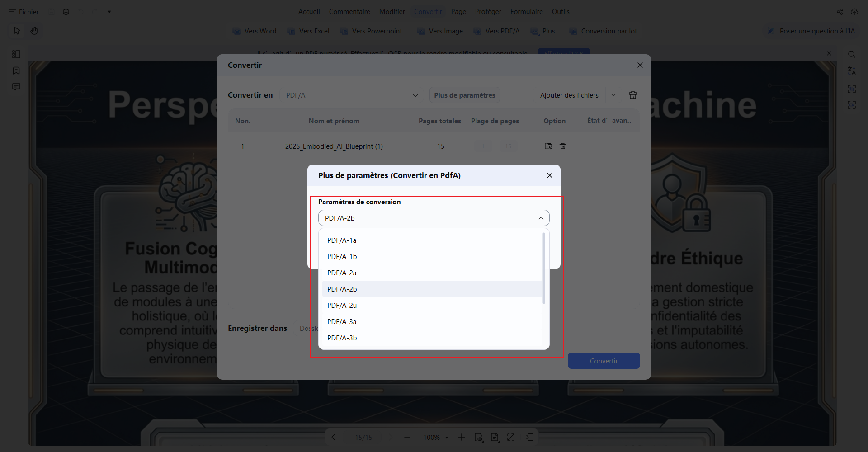Select the highlighted PDF/A-2b entry in list
868x452 pixels.
(432, 289)
